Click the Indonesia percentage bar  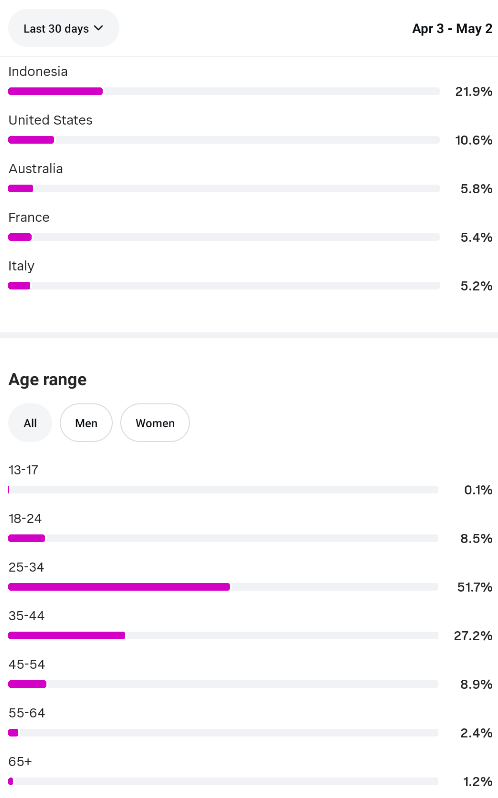224,91
